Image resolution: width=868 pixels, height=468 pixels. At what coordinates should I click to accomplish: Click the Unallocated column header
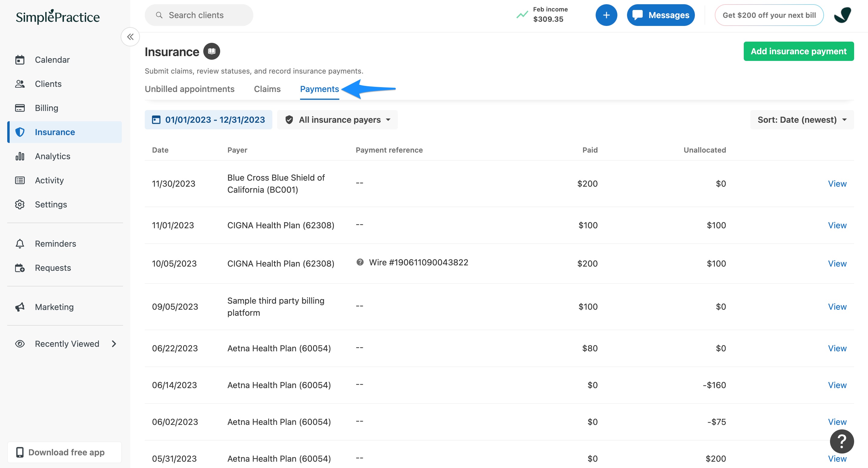click(705, 150)
